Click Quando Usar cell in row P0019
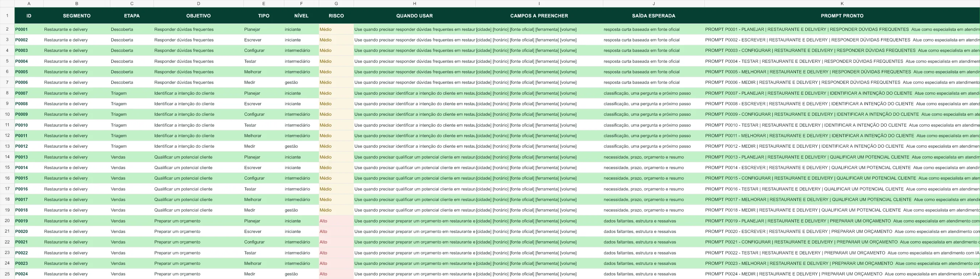 tap(414, 221)
